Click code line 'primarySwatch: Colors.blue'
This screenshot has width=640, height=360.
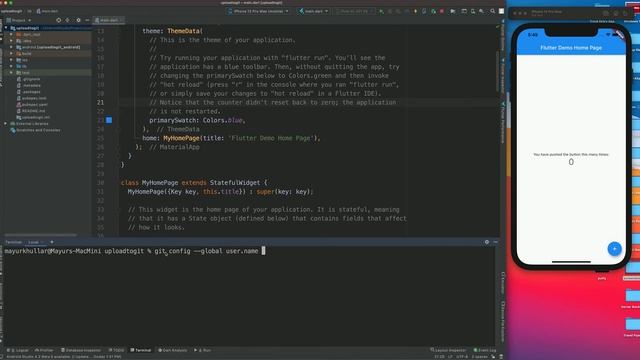pyautogui.click(x=198, y=120)
